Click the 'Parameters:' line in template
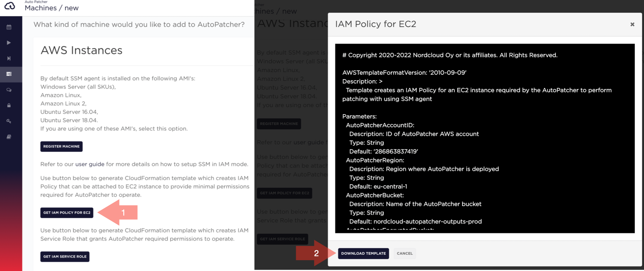The image size is (644, 271). pyautogui.click(x=359, y=116)
